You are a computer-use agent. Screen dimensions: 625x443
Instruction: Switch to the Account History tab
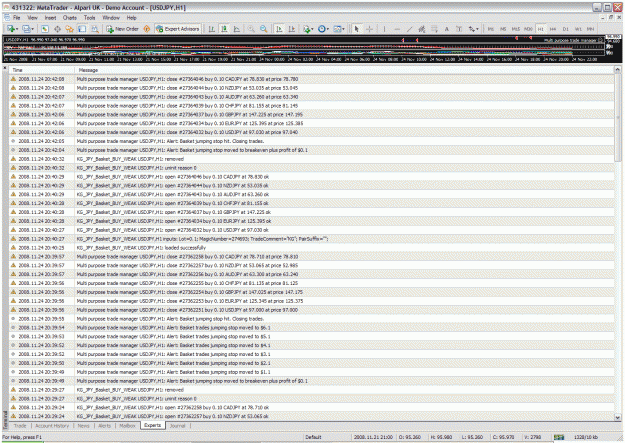tap(52, 425)
